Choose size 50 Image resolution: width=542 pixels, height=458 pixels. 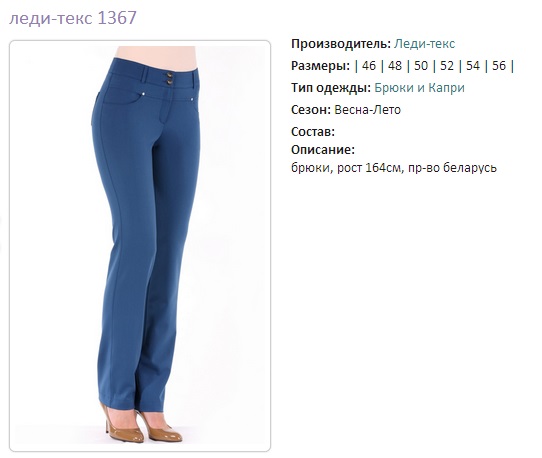(x=421, y=66)
